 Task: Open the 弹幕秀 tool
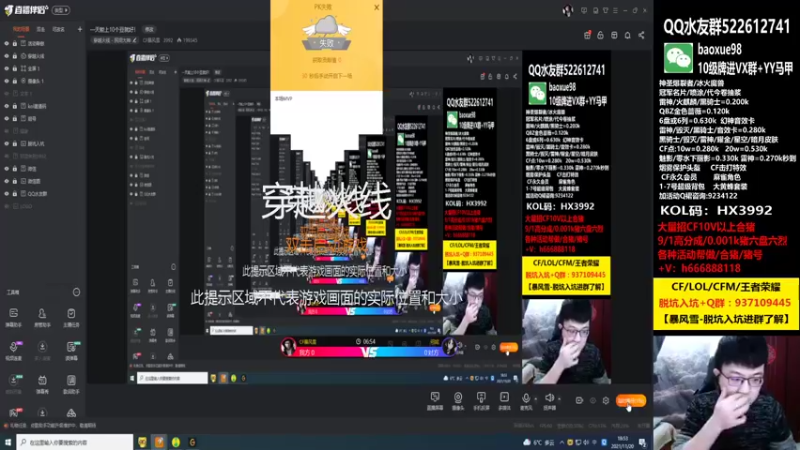click(42, 384)
